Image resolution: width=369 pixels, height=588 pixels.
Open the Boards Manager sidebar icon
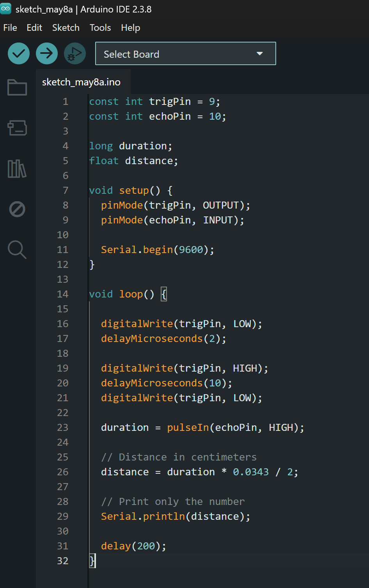pos(17,128)
